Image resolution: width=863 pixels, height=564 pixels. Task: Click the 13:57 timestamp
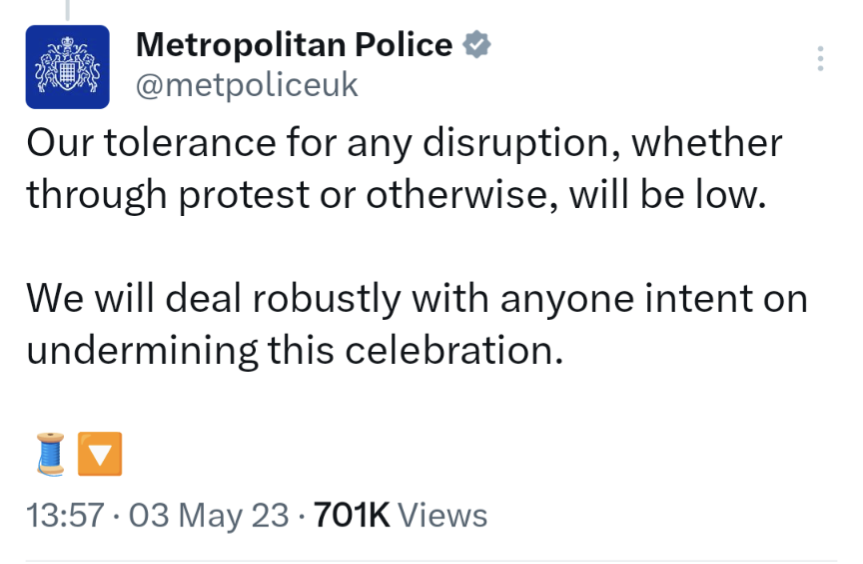[65, 515]
